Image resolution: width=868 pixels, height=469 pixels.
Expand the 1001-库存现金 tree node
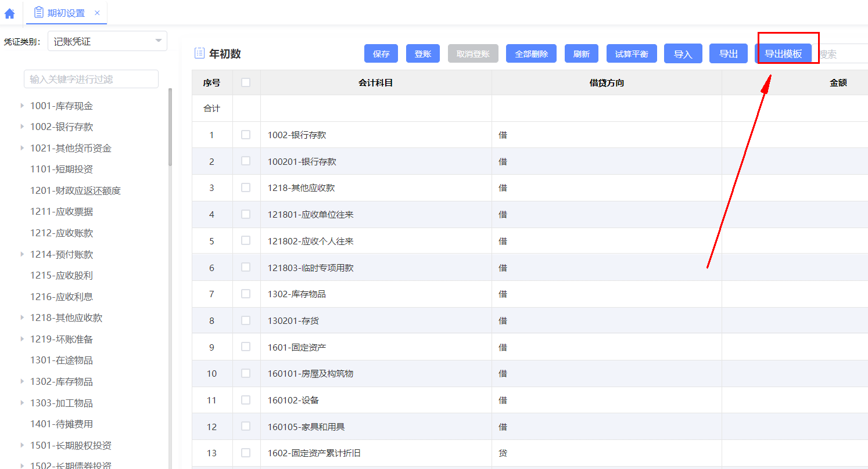point(22,106)
